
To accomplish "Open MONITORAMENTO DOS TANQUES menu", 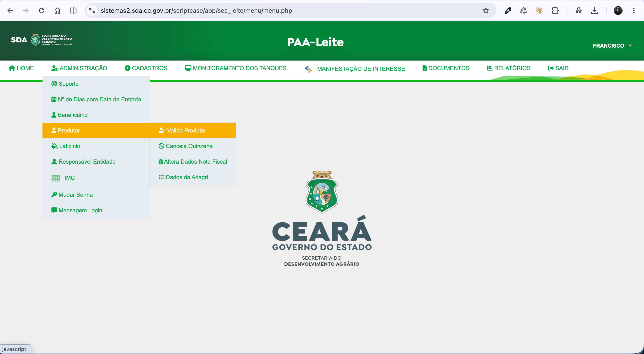I will point(235,68).
